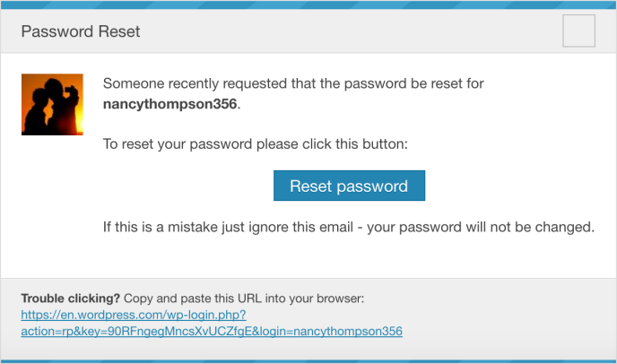Click the words "into your browser:" in the footer

pyautogui.click(x=315, y=299)
